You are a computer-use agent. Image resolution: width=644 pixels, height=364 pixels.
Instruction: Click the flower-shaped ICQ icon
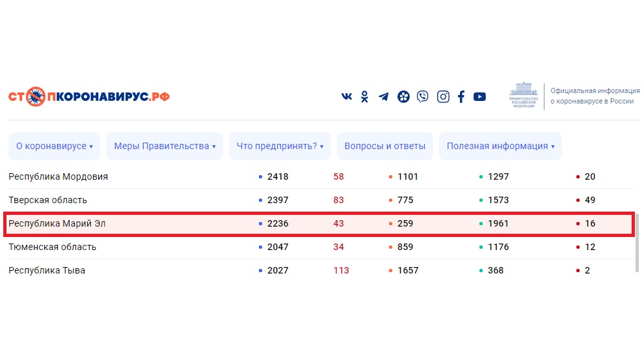click(403, 96)
